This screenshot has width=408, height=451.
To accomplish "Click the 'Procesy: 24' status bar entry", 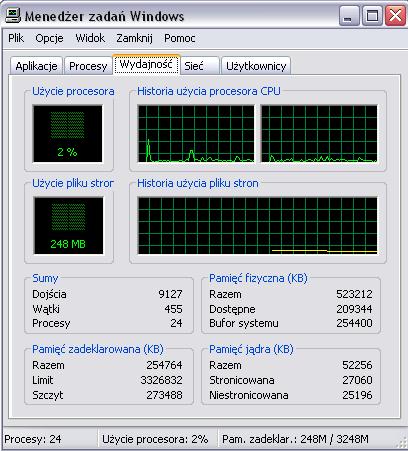I will (x=33, y=439).
